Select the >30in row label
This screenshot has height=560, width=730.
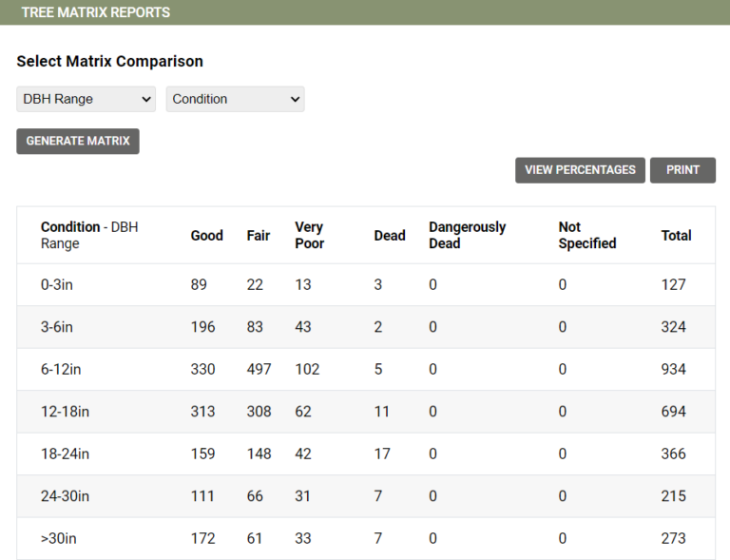point(59,538)
